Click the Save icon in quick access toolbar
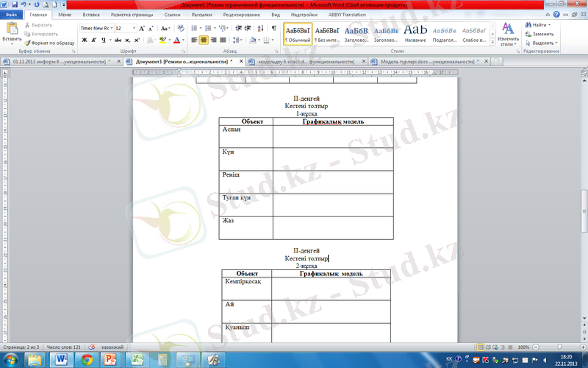 pos(14,4)
